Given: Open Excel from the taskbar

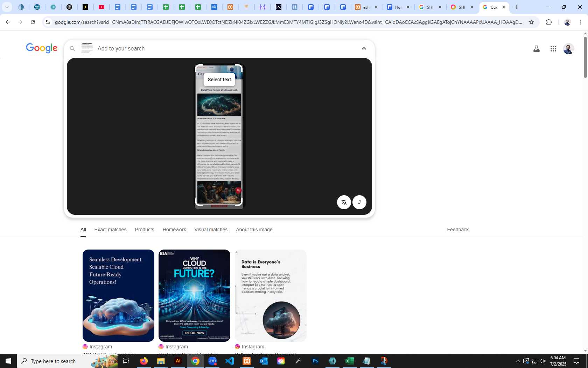Looking at the screenshot, I should 350,361.
